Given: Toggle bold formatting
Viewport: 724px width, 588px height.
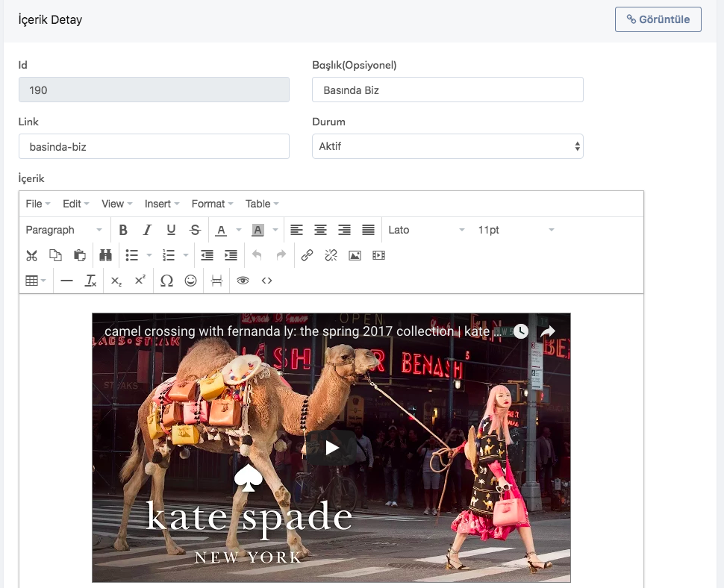Looking at the screenshot, I should (x=123, y=230).
